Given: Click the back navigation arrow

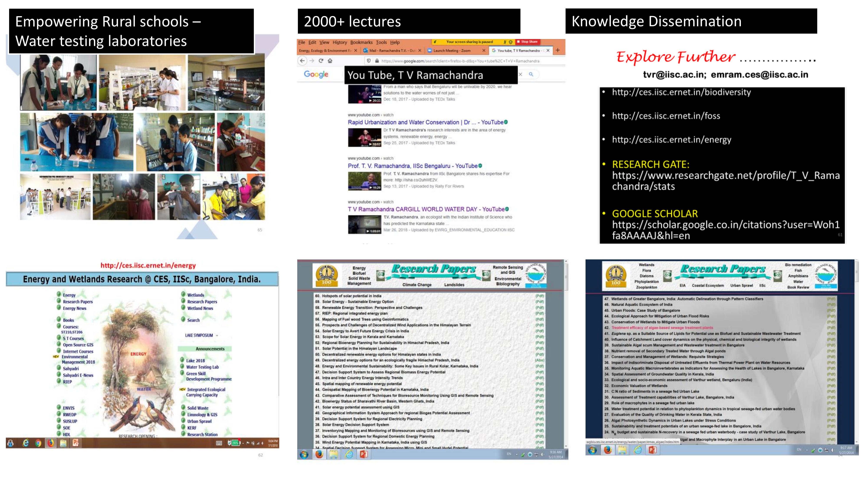Looking at the screenshot, I should [302, 61].
